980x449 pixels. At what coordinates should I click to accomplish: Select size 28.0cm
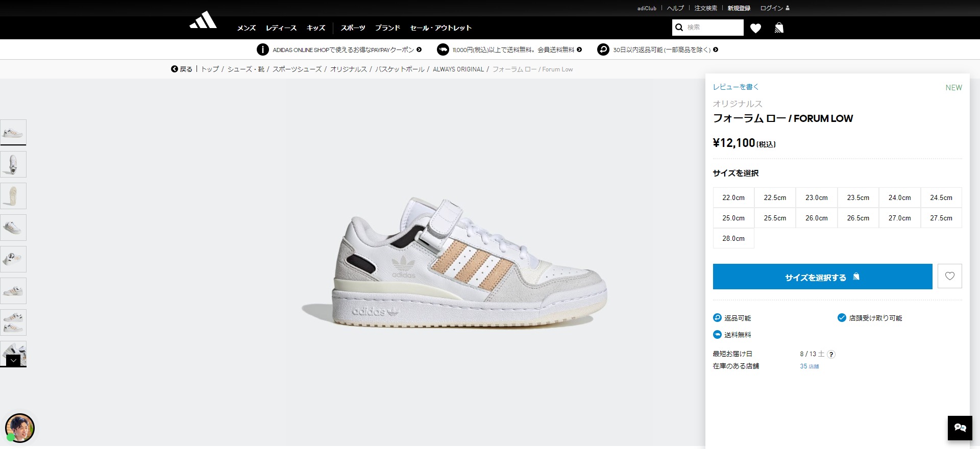[x=733, y=238]
